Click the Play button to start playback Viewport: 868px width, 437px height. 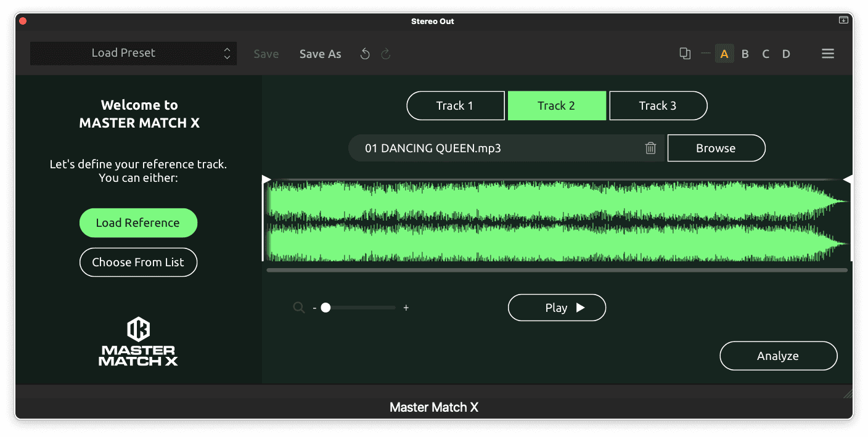pos(557,307)
